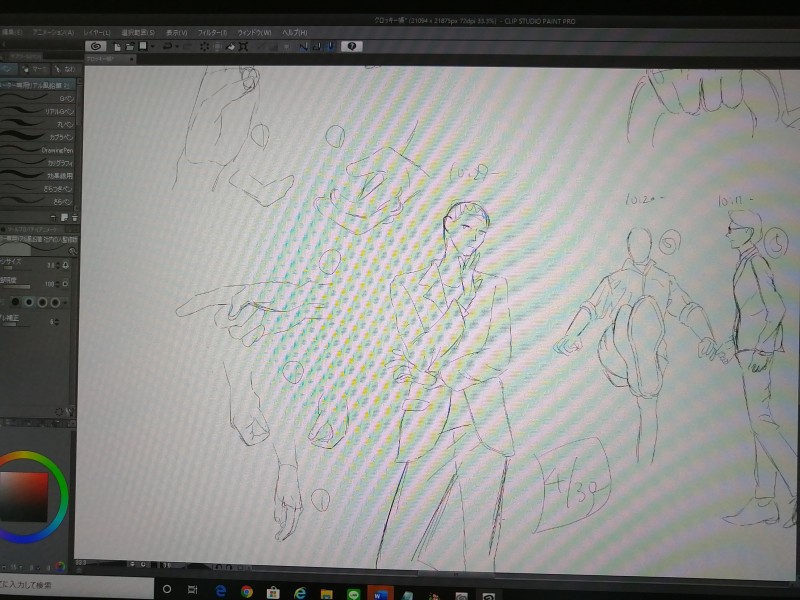Close the クロッキー帳 canvas tab
800x600 pixels.
pos(132,59)
